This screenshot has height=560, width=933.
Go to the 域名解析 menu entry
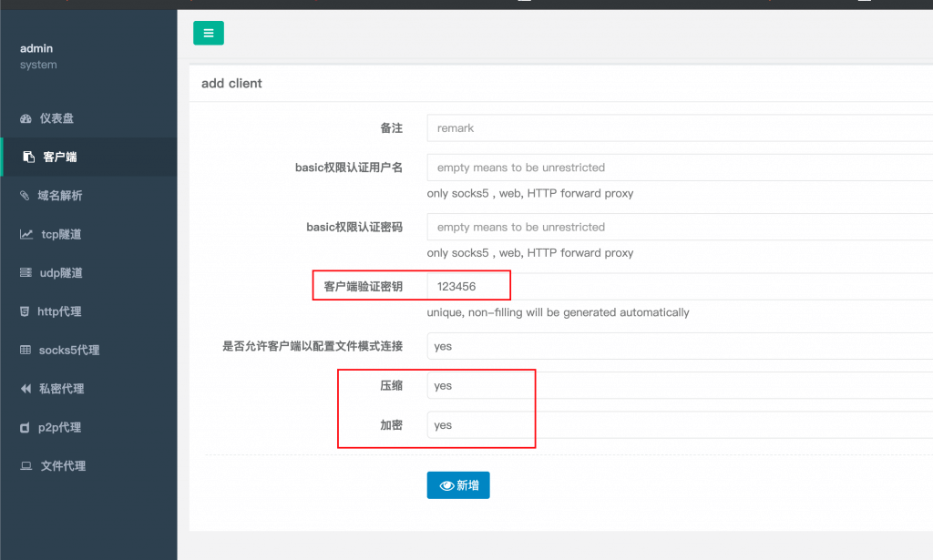[60, 196]
